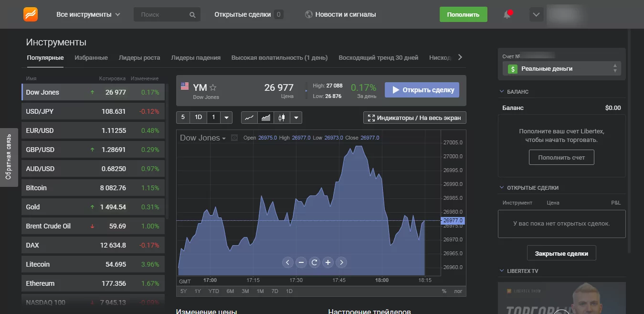Click the play icon on Открыть сделку
The height and width of the screenshot is (314, 644).
tap(395, 90)
